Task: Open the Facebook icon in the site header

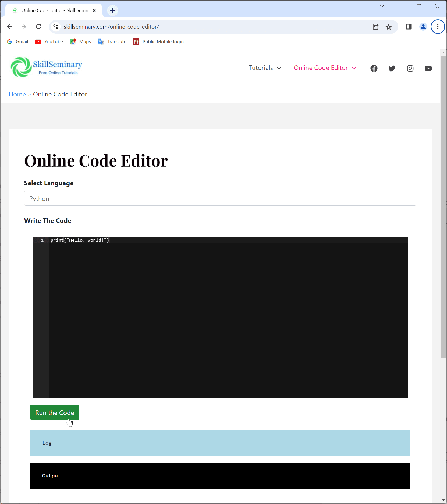Action: pos(374,68)
